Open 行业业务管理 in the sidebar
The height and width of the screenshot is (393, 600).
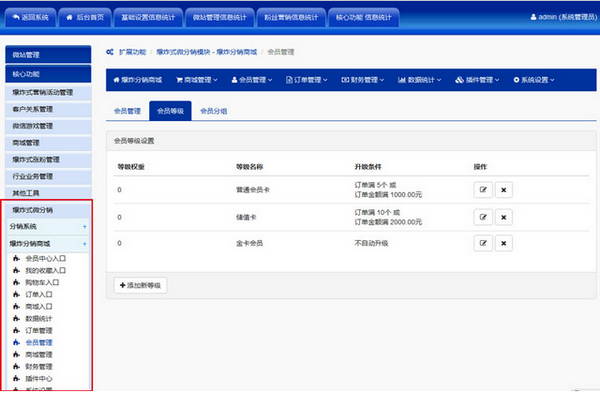point(48,177)
